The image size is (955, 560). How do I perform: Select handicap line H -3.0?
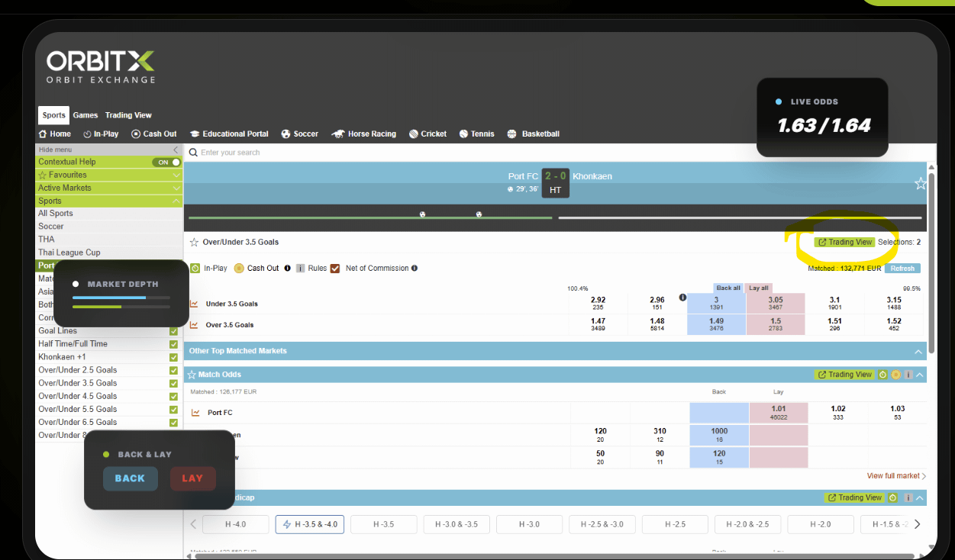[x=531, y=524]
